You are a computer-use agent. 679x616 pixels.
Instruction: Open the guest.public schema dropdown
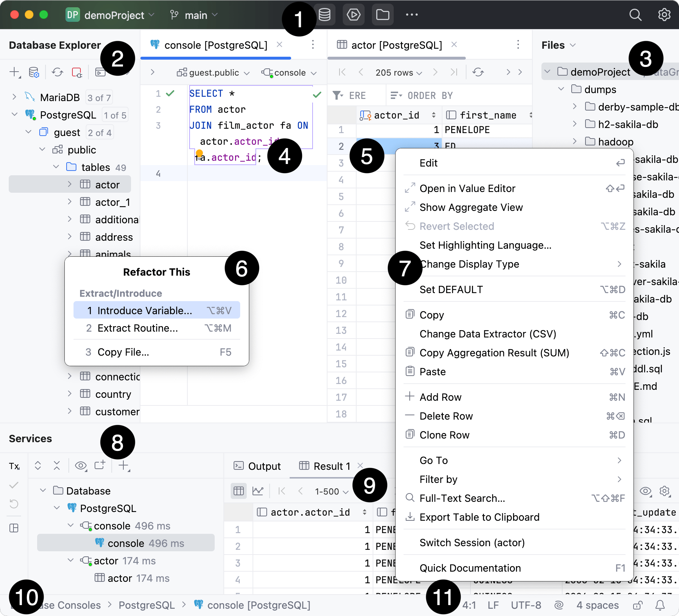(212, 72)
